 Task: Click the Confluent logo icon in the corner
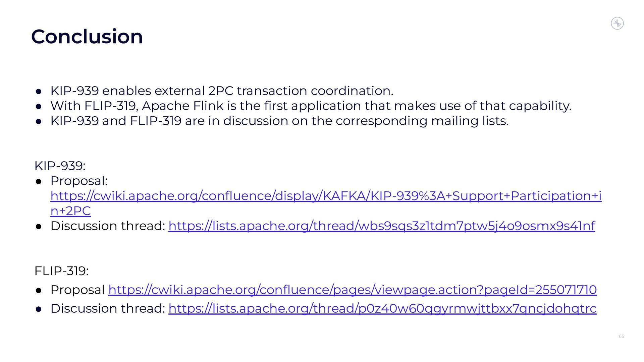(617, 23)
